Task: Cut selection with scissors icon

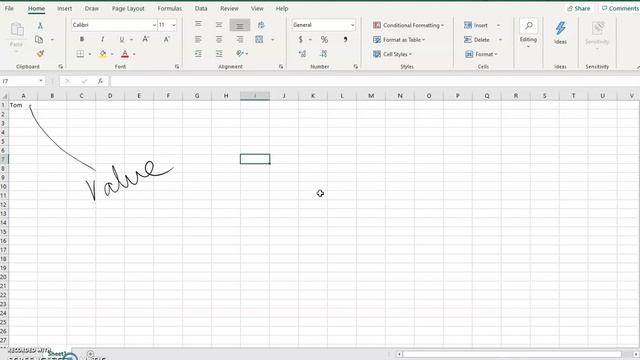Action: click(40, 25)
